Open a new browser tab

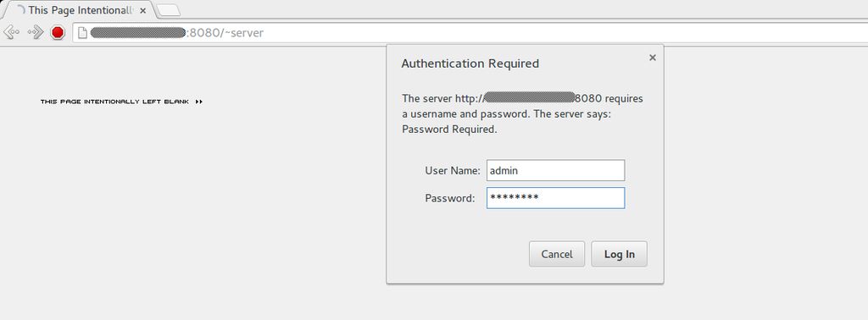tap(169, 10)
